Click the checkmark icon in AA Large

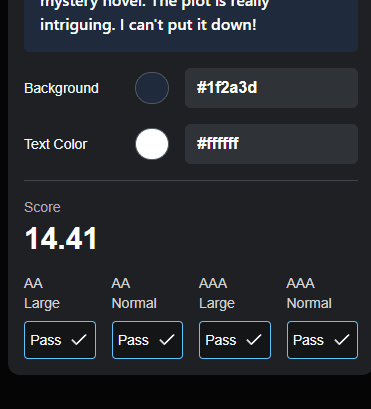click(x=79, y=340)
